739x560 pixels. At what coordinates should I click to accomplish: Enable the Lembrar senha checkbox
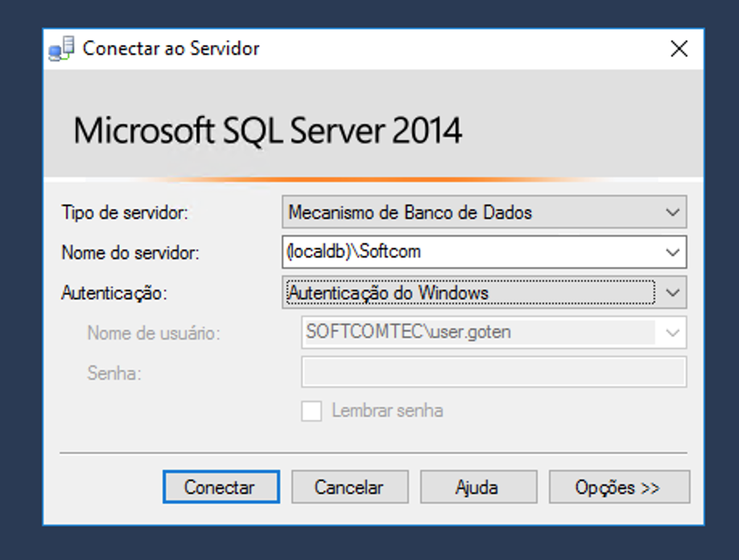(x=312, y=411)
